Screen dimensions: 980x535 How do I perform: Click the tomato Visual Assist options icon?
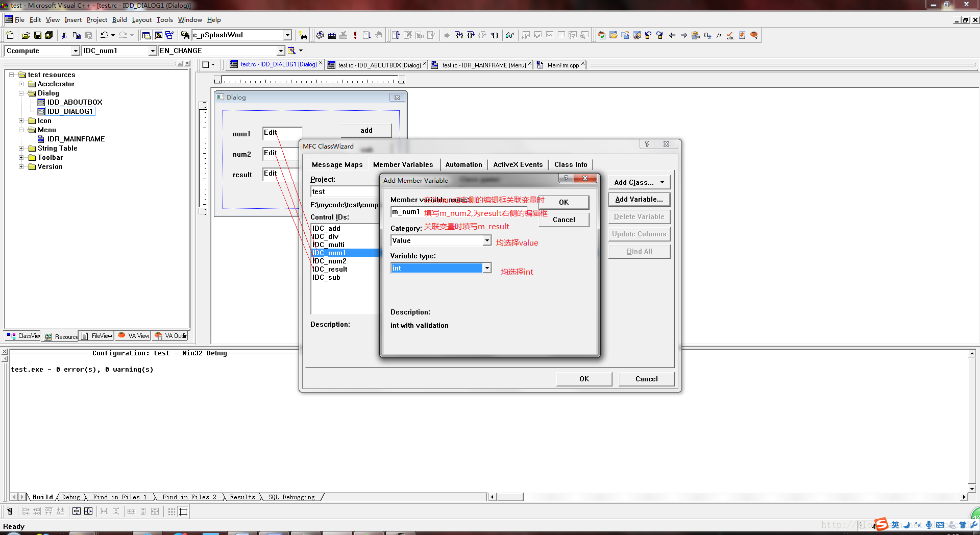(754, 35)
